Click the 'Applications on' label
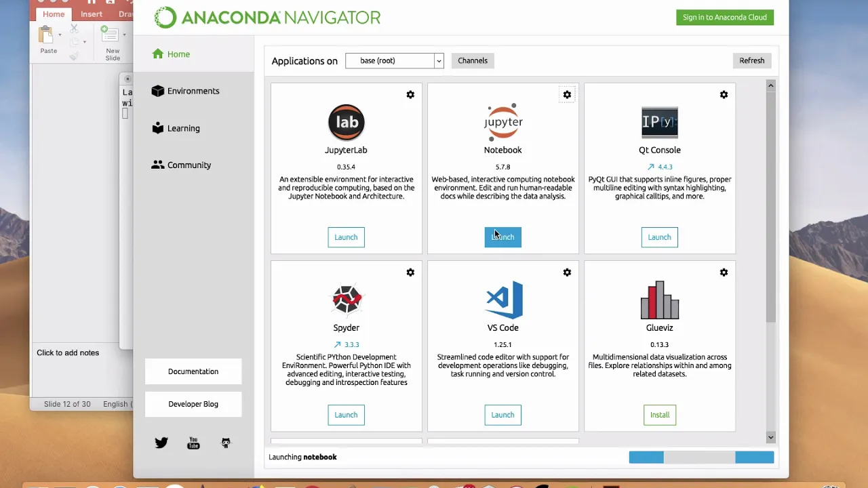 304,61
